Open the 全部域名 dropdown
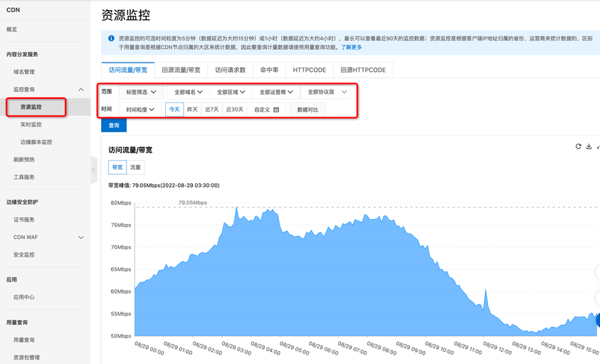 tap(189, 92)
